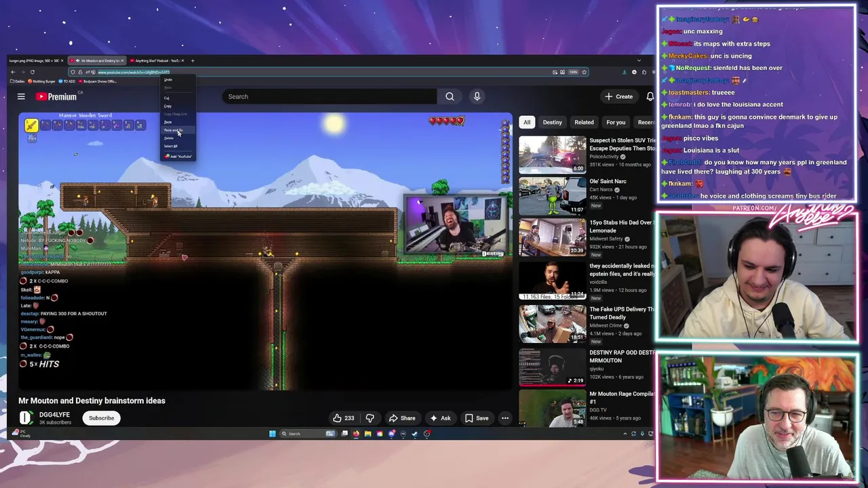Expand the list-all-tabs chevron
The image size is (868, 488).
click(x=639, y=60)
